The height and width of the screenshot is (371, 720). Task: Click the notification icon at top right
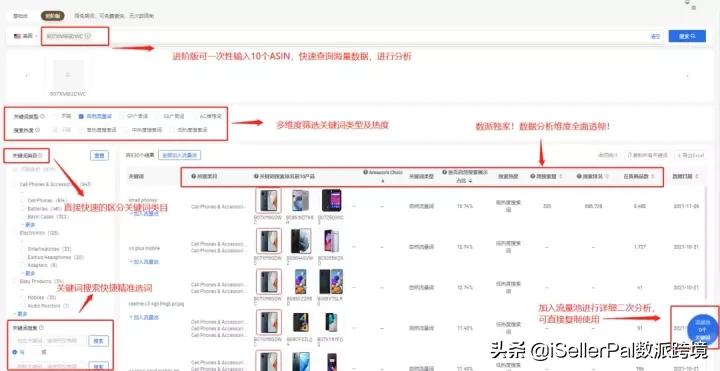(687, 3)
